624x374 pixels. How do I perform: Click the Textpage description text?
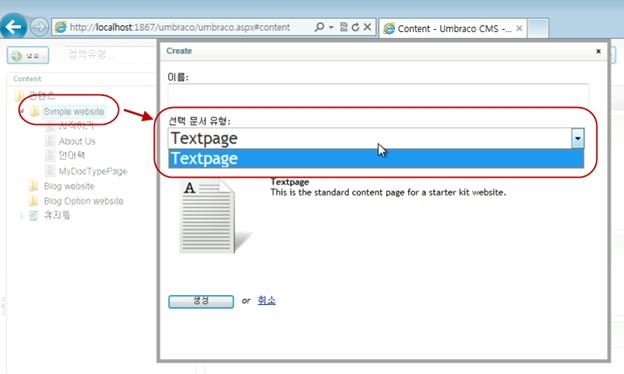(x=388, y=193)
